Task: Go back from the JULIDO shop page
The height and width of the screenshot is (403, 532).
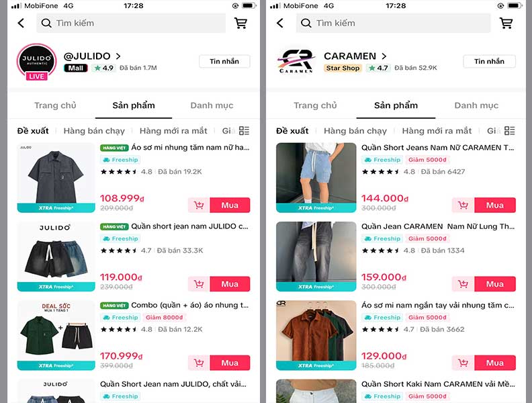Action: (21, 23)
